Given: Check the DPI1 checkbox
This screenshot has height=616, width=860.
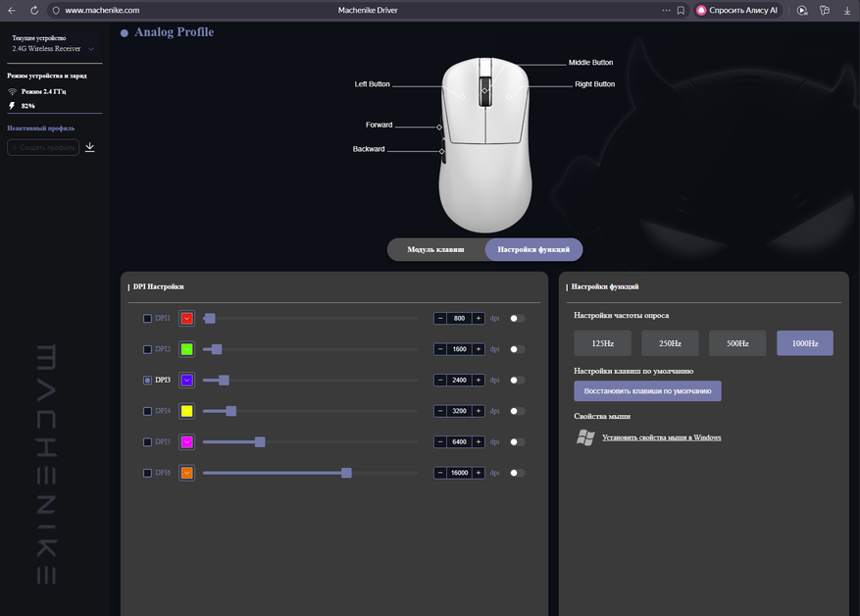Looking at the screenshot, I should click(x=147, y=318).
